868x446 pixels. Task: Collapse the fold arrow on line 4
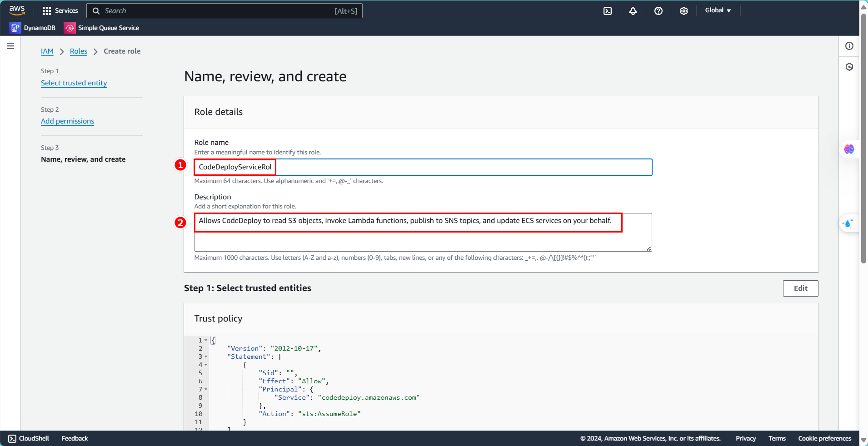point(206,365)
